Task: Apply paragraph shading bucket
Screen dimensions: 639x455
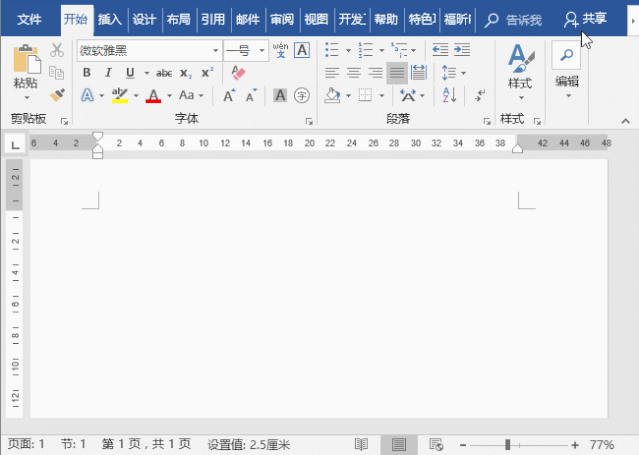Action: (x=332, y=95)
